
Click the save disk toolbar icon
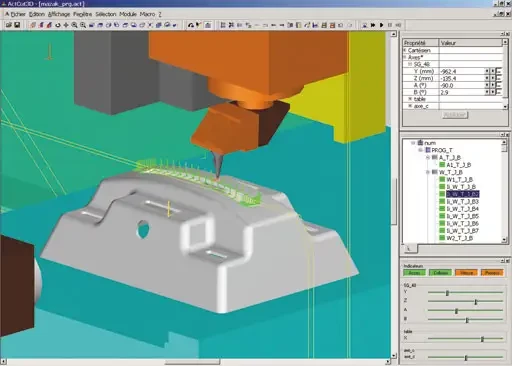click(x=17, y=25)
